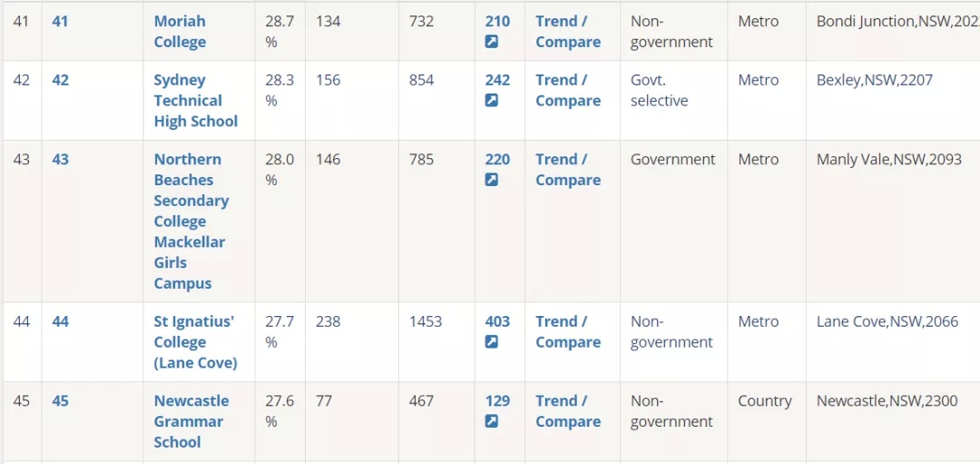Open external link icon under 403
The image size is (980, 464).
(492, 342)
